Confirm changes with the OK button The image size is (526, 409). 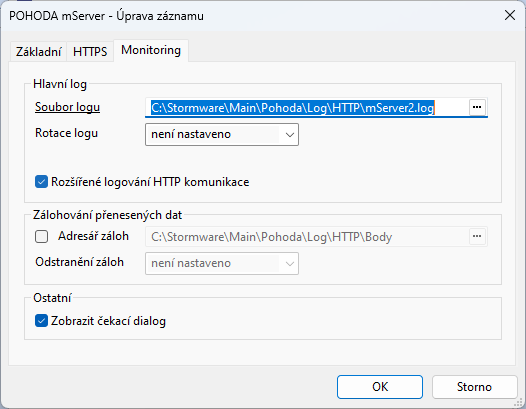click(x=380, y=387)
